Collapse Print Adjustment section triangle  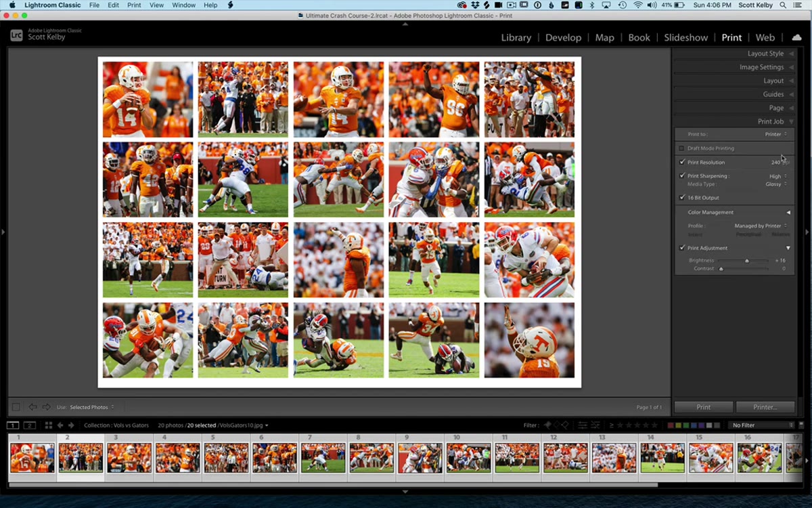pyautogui.click(x=788, y=248)
